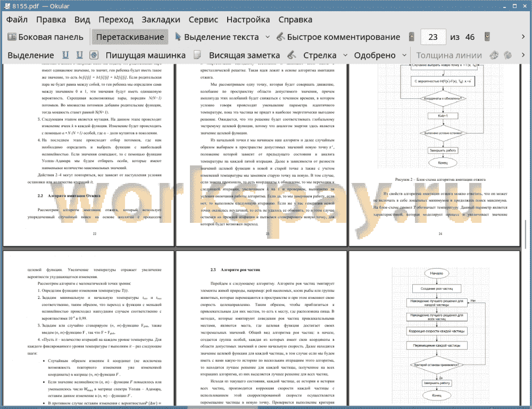This screenshot has width=532, height=409.
Task: Open the Выделение текста tool dropdown arrow
Action: pyautogui.click(x=268, y=37)
